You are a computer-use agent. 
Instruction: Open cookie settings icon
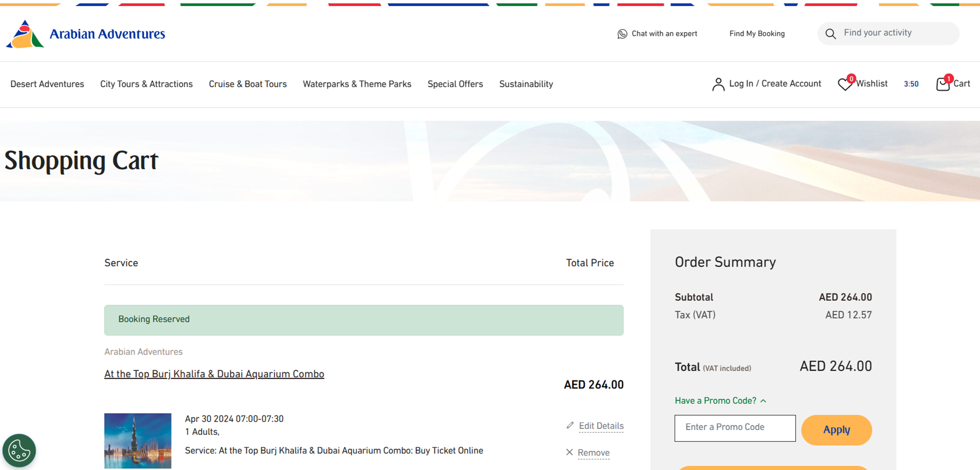tap(19, 450)
